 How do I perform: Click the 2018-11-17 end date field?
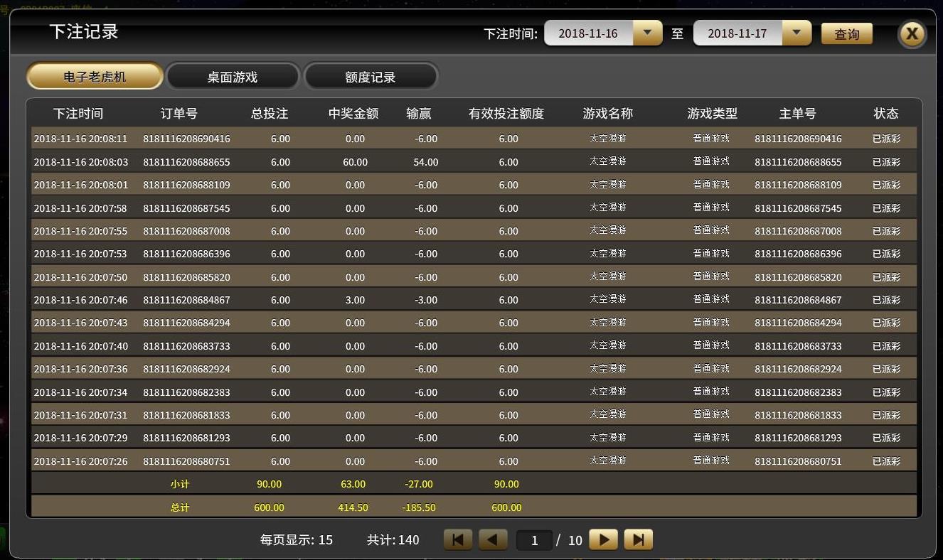(737, 33)
